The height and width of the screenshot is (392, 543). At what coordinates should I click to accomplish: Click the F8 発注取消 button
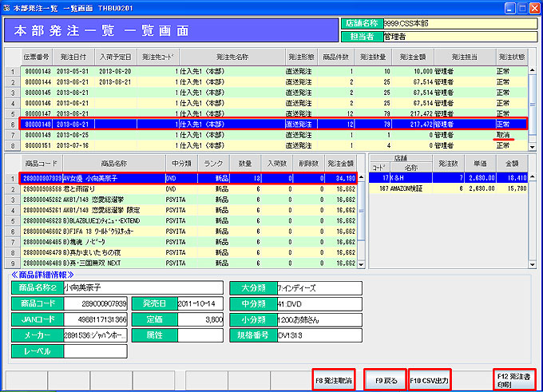pyautogui.click(x=334, y=380)
